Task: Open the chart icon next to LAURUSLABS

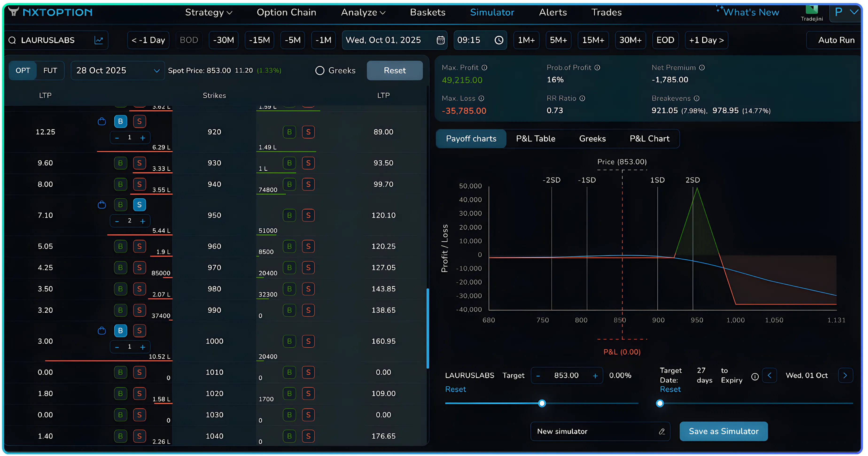Action: tap(99, 40)
